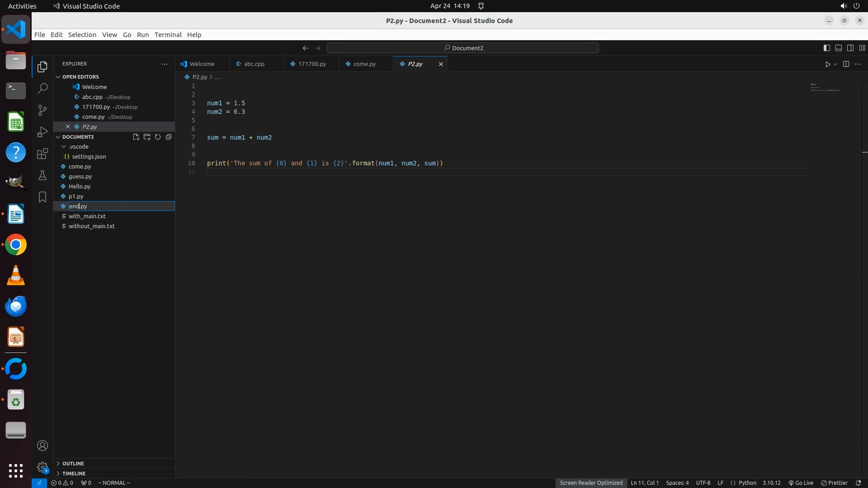Toggle the primary side bar layout icon
This screenshot has width=868, height=488.
click(x=826, y=48)
